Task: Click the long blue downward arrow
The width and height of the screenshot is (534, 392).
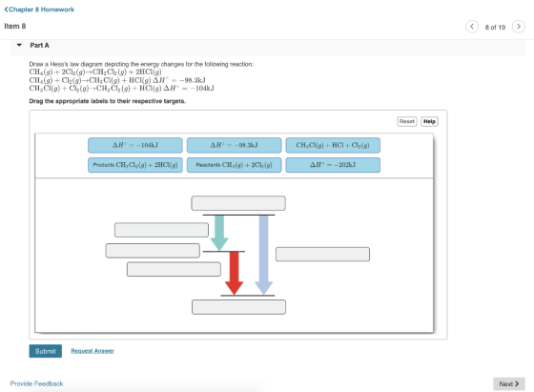Action: pyautogui.click(x=263, y=255)
